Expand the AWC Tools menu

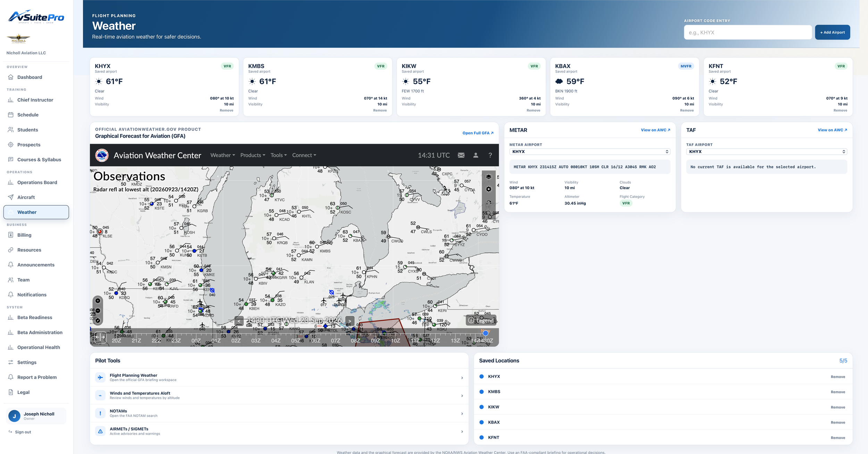(278, 155)
